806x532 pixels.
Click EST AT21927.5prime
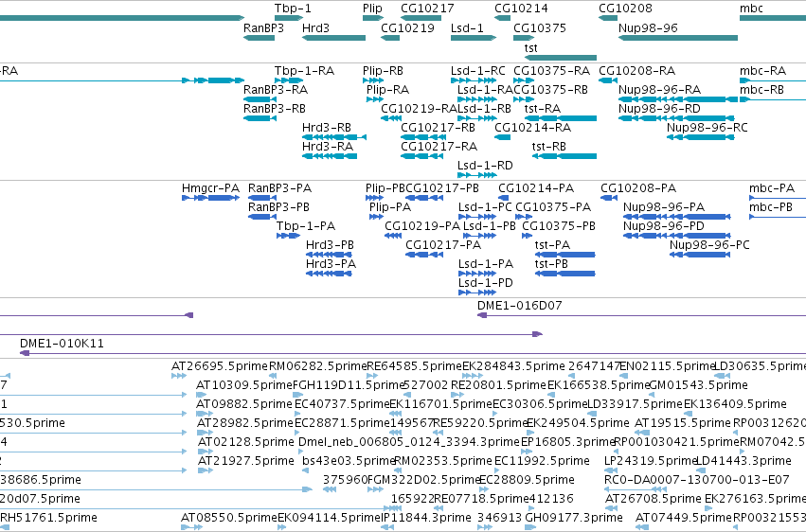[x=206, y=470]
